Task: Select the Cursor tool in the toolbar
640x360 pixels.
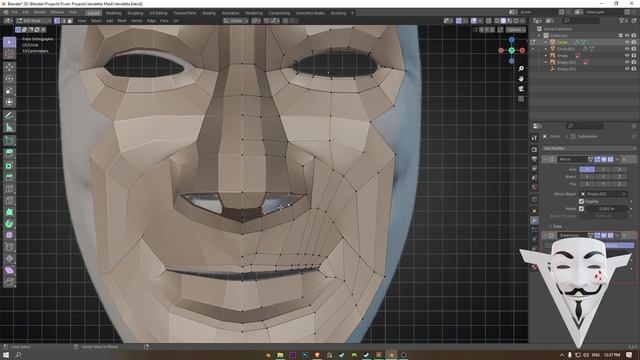Action: pos(9,54)
